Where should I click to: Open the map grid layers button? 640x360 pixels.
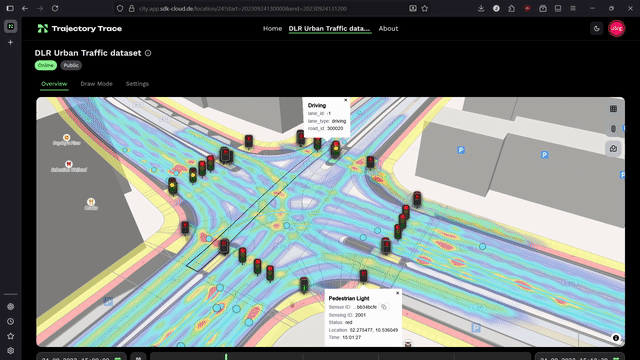pyautogui.click(x=613, y=109)
